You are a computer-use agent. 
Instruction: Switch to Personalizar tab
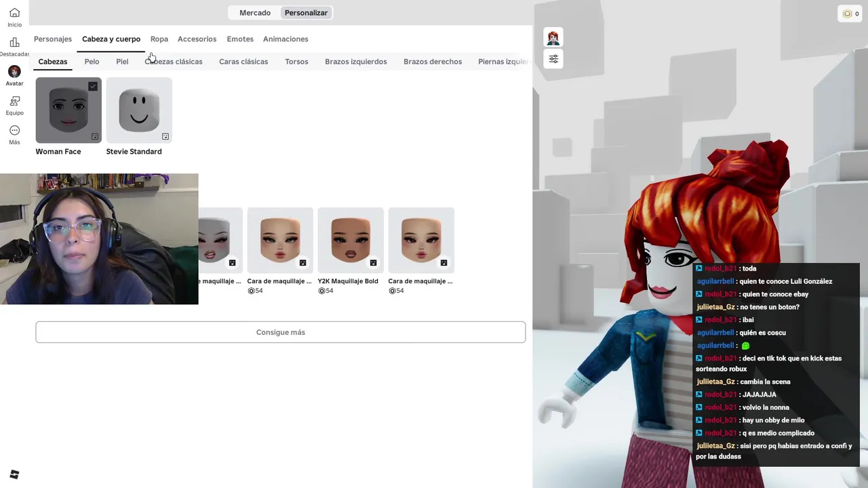tap(306, 13)
